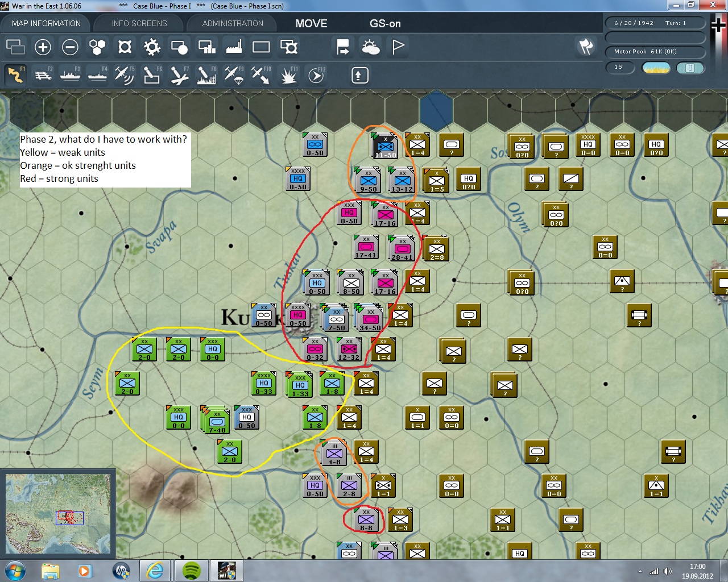The image size is (728, 582).
Task: Select the unit counter labeled 12-32
Action: (x=349, y=350)
